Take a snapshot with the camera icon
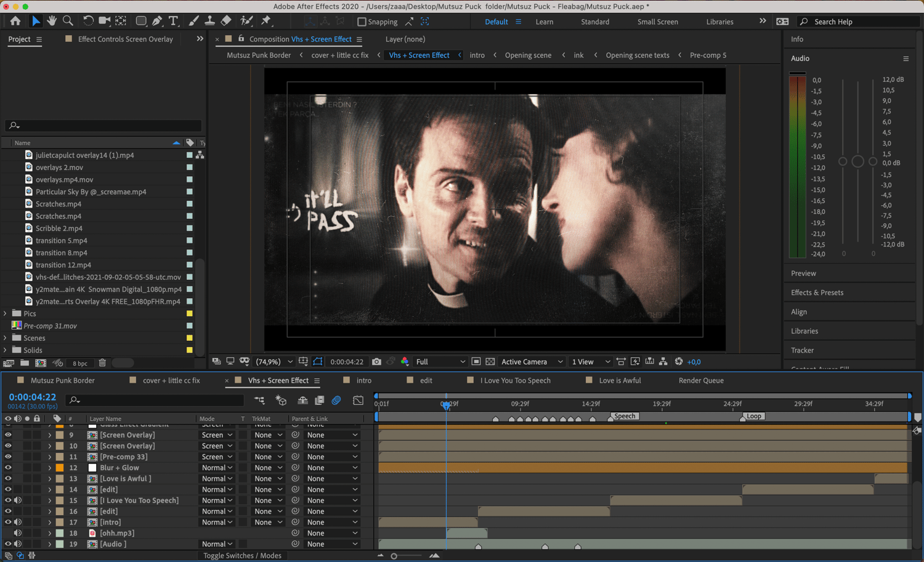Screen dimensions: 924x562 coord(376,362)
